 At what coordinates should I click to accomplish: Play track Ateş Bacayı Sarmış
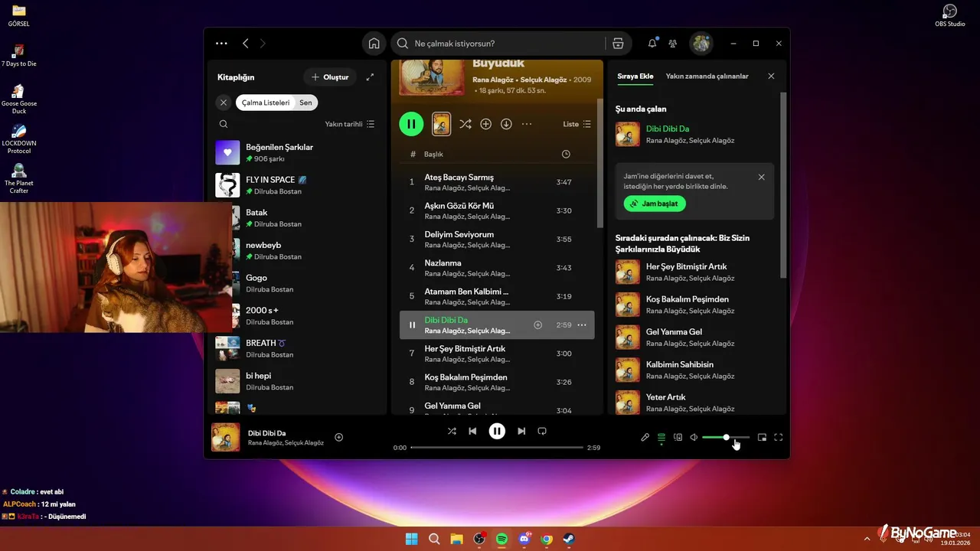[x=497, y=182]
